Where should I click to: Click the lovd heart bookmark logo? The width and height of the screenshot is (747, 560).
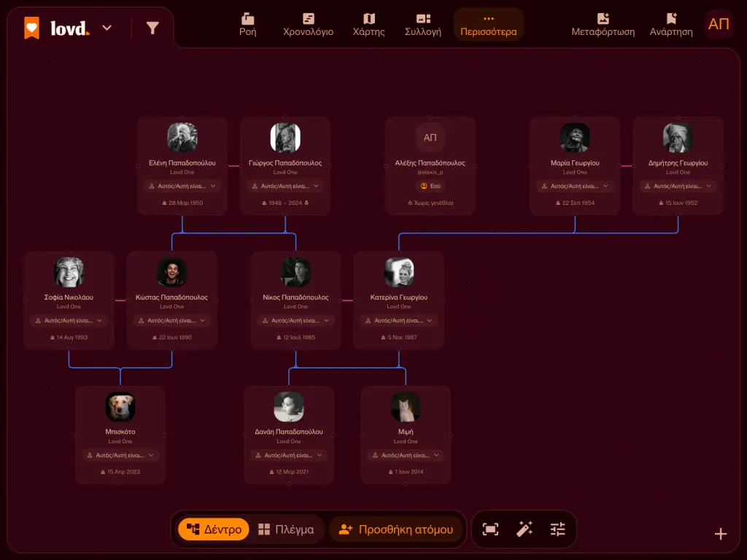(x=32, y=28)
